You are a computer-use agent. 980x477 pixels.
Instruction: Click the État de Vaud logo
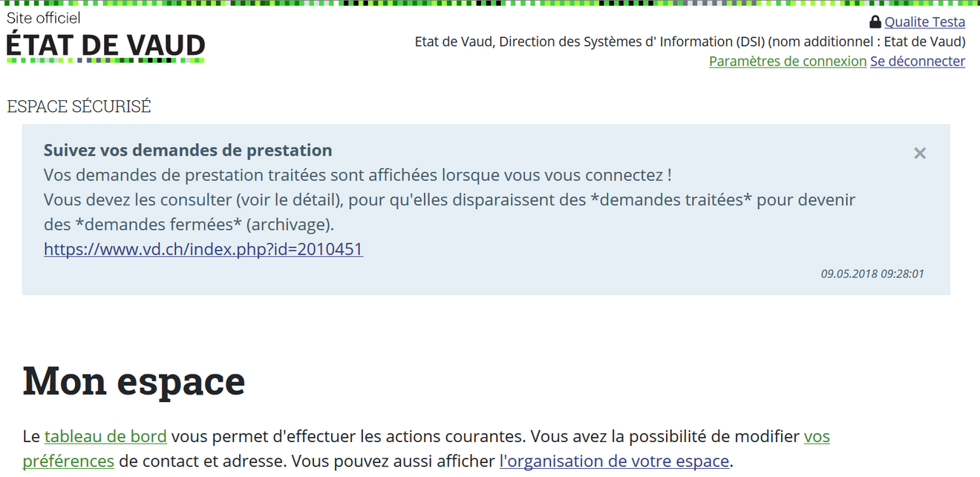105,46
